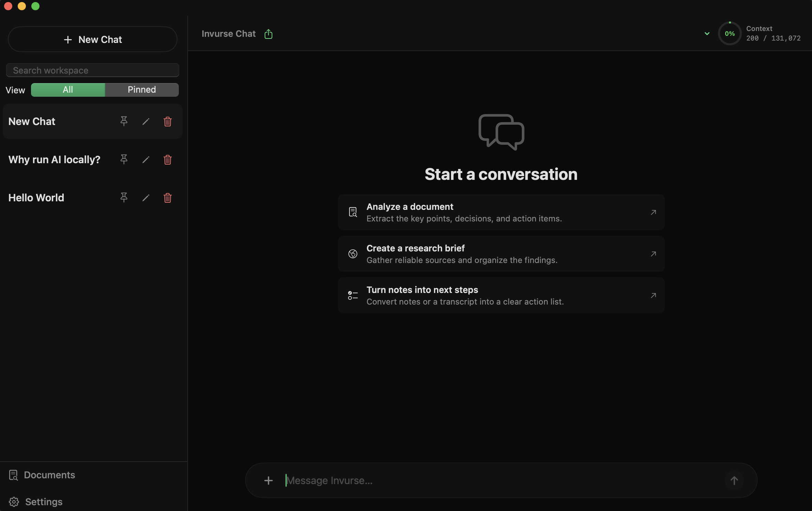This screenshot has height=511, width=812.
Task: Open arrow for Create a research brief
Action: (x=653, y=254)
